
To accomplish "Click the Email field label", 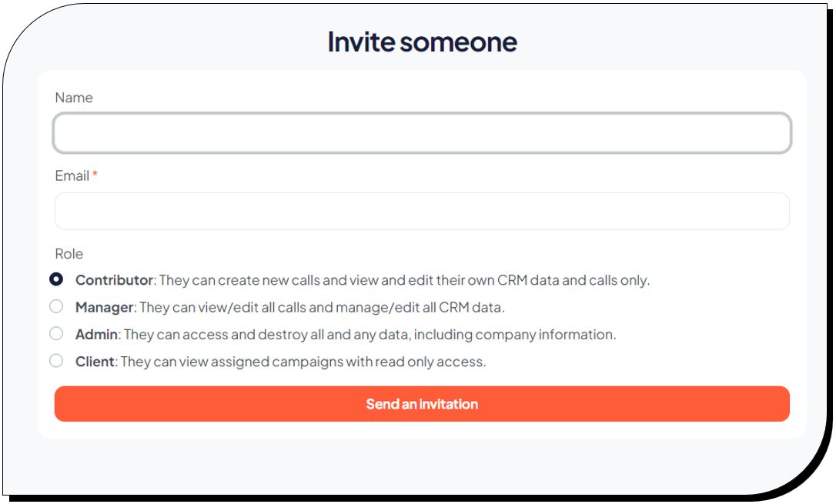I will pyautogui.click(x=72, y=176).
